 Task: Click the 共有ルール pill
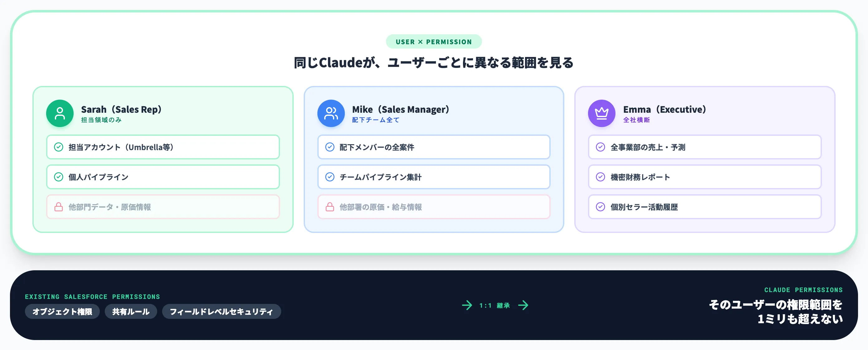tap(131, 312)
